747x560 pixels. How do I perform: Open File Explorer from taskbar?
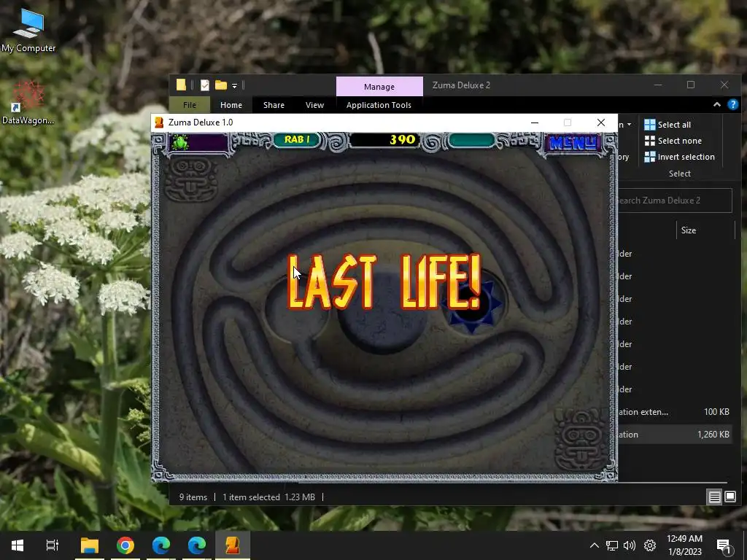tap(89, 545)
